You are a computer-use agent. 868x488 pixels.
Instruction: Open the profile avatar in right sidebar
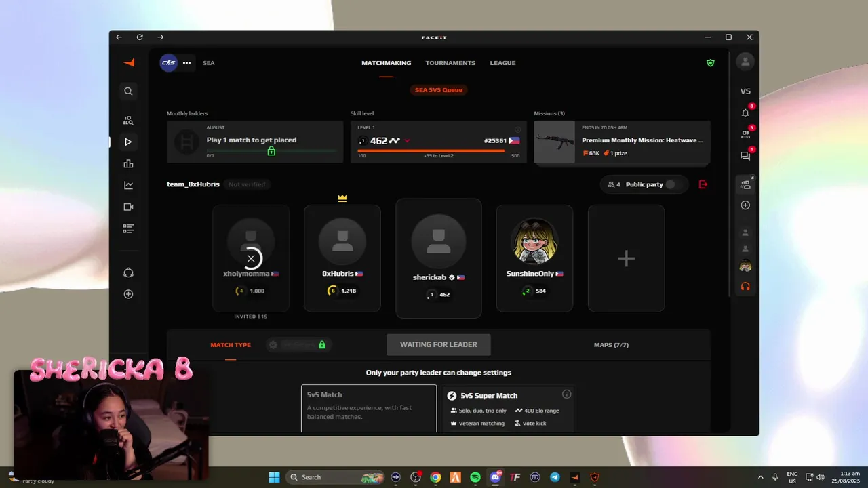point(745,62)
